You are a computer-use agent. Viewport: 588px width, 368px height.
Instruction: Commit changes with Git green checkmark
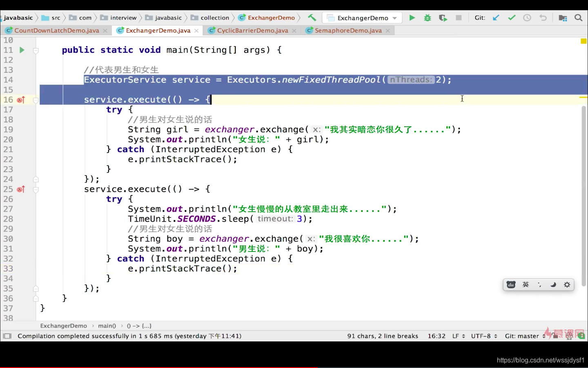tap(512, 18)
